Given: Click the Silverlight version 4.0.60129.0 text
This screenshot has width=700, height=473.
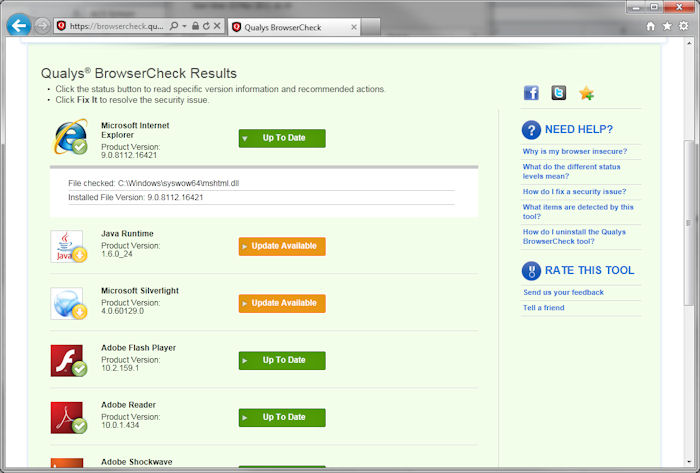Looking at the screenshot, I should coord(122,311).
